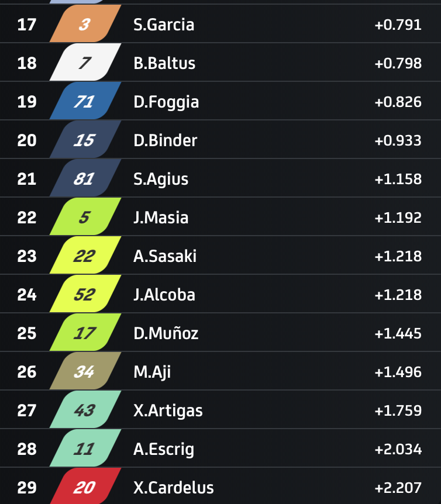
Task: Select rider J.Masia's name
Action: [x=161, y=218]
